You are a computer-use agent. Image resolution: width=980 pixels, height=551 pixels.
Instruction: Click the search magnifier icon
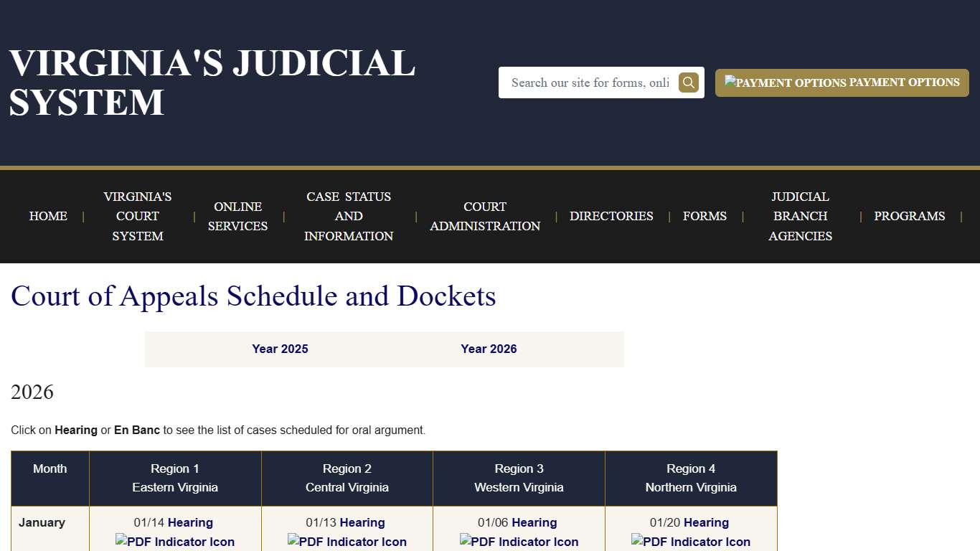coord(687,83)
